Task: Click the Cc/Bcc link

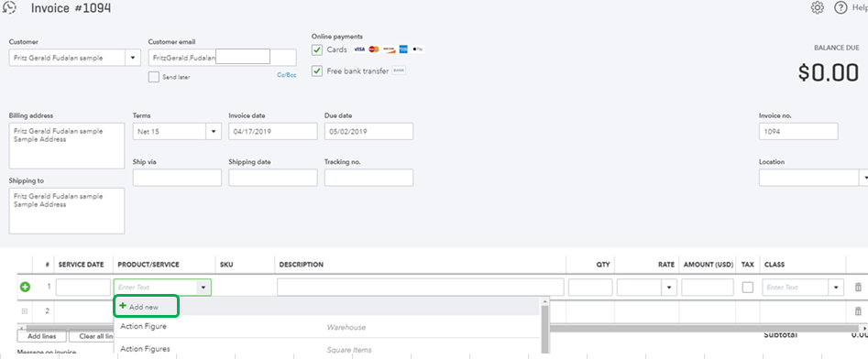Action: click(286, 75)
